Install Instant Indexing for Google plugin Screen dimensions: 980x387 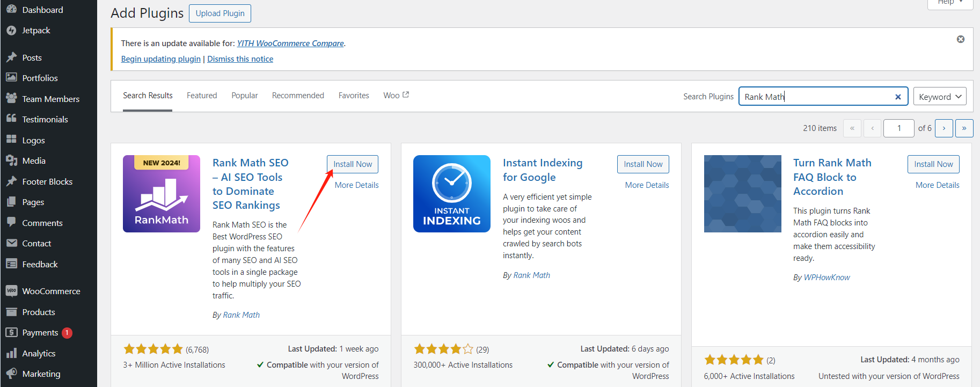tap(643, 164)
